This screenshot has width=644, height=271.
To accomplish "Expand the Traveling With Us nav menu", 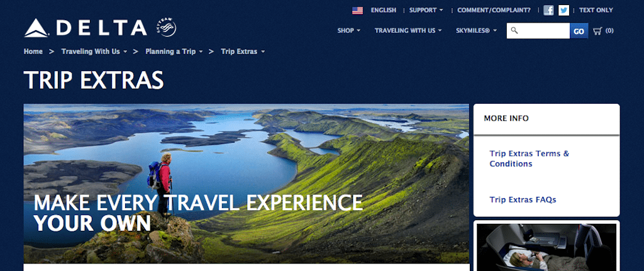I will tap(408, 30).
